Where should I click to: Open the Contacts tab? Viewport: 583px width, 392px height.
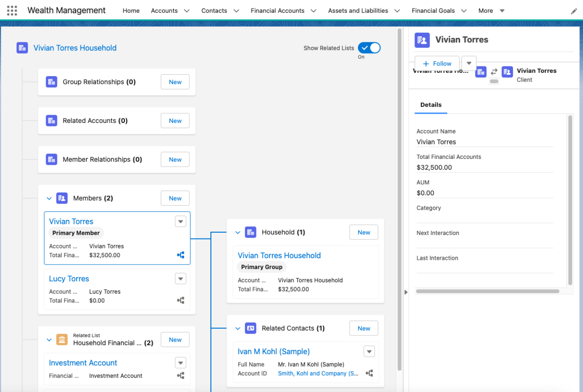pos(214,11)
